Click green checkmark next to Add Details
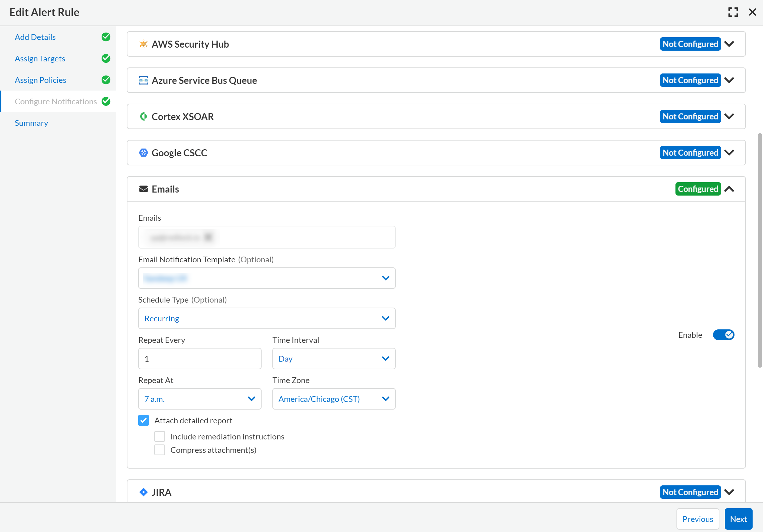 click(x=106, y=37)
